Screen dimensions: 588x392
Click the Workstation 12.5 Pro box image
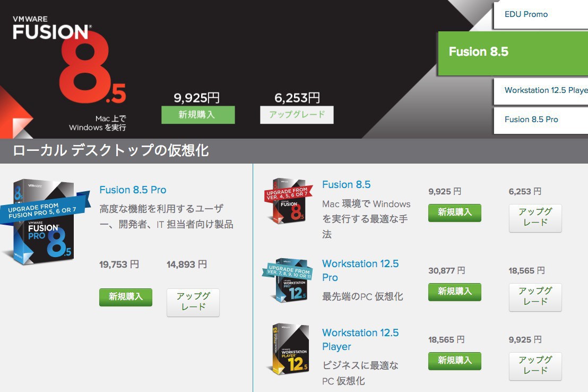[x=287, y=280]
